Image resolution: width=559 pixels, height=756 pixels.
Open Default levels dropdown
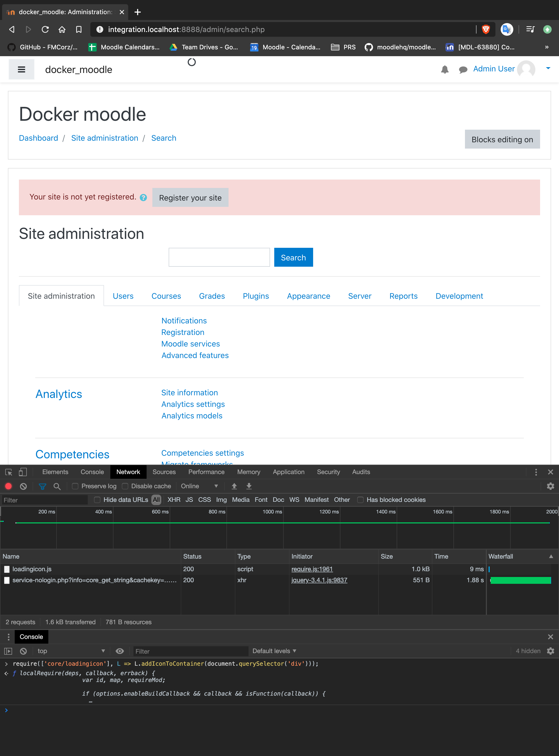[275, 651]
